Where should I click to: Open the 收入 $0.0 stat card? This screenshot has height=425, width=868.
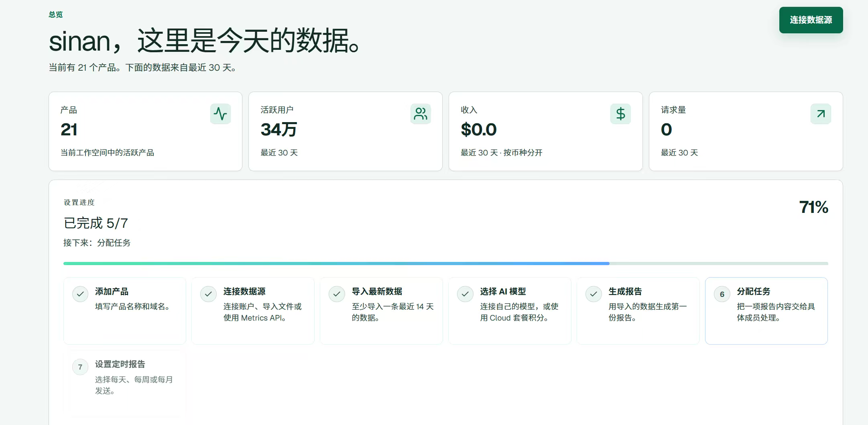[545, 131]
